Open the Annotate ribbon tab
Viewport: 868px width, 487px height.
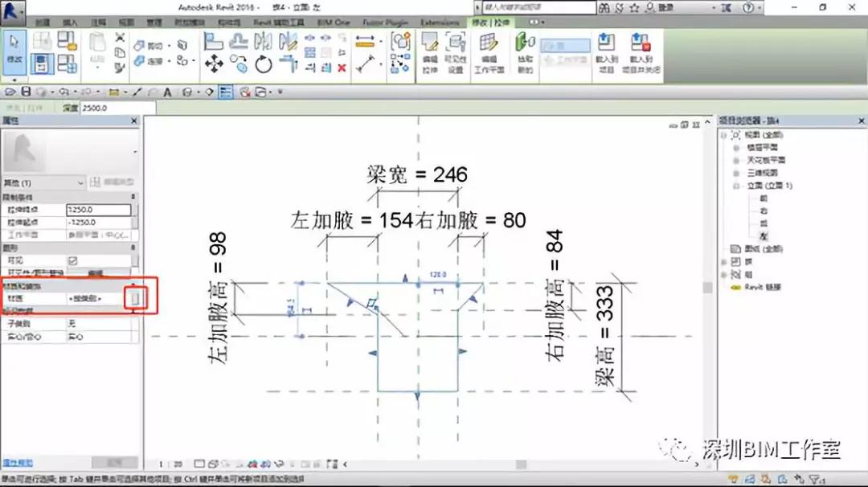pyautogui.click(x=99, y=23)
